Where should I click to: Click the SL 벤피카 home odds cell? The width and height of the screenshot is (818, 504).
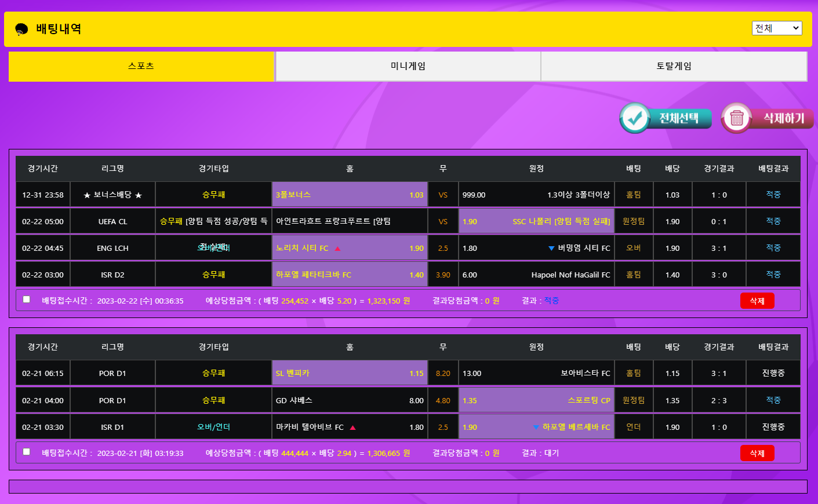click(350, 373)
